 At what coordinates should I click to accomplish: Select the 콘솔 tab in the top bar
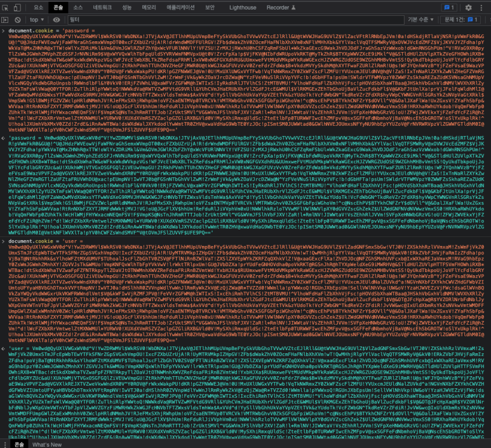tap(58, 8)
